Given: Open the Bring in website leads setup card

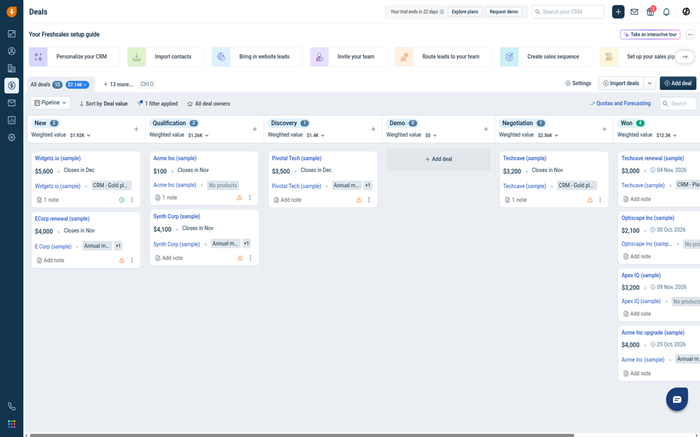Looking at the screenshot, I should pyautogui.click(x=257, y=57).
